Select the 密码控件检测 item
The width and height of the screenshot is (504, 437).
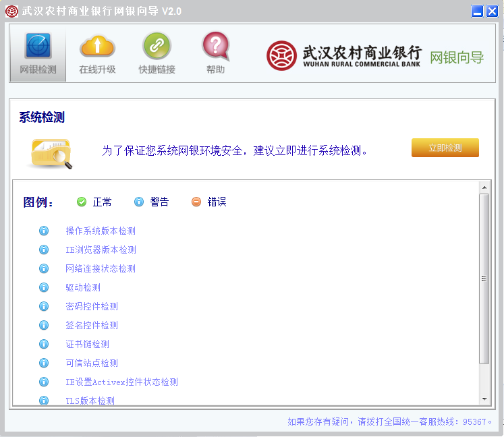tap(92, 306)
